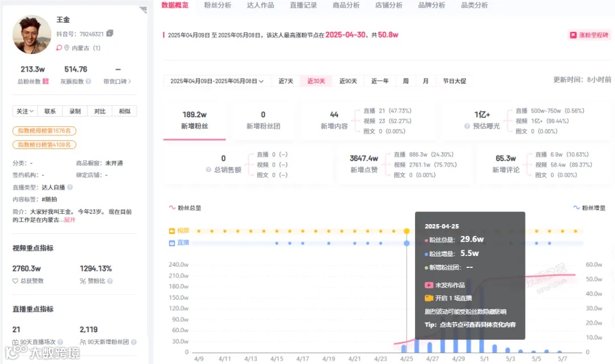
Task: Click the 视频 row icon in chart
Action: (x=172, y=231)
